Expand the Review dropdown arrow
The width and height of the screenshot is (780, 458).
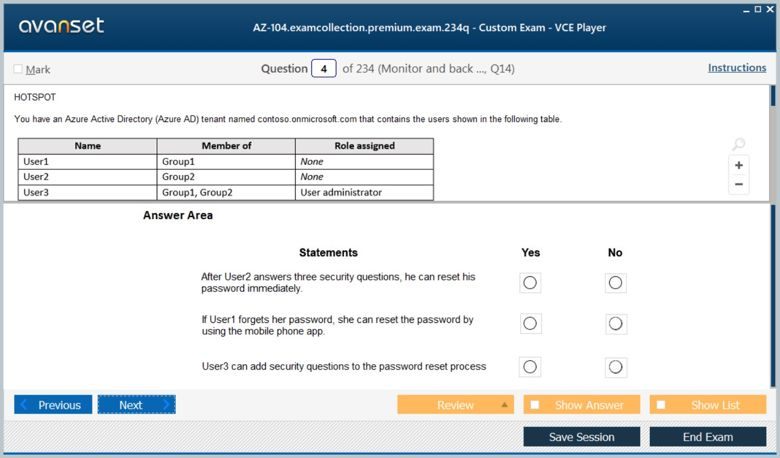(x=505, y=405)
